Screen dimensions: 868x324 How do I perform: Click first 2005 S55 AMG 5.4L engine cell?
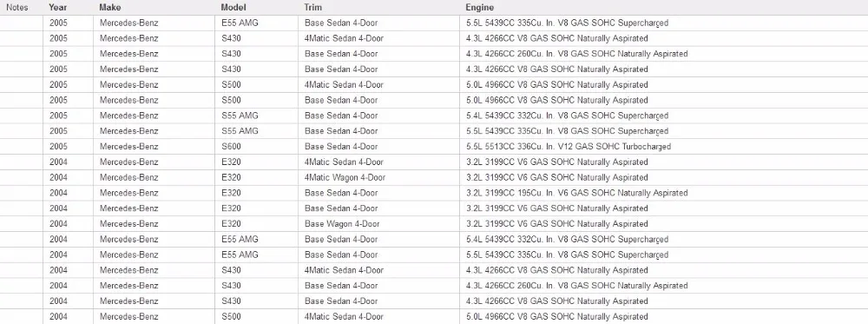[x=664, y=116]
